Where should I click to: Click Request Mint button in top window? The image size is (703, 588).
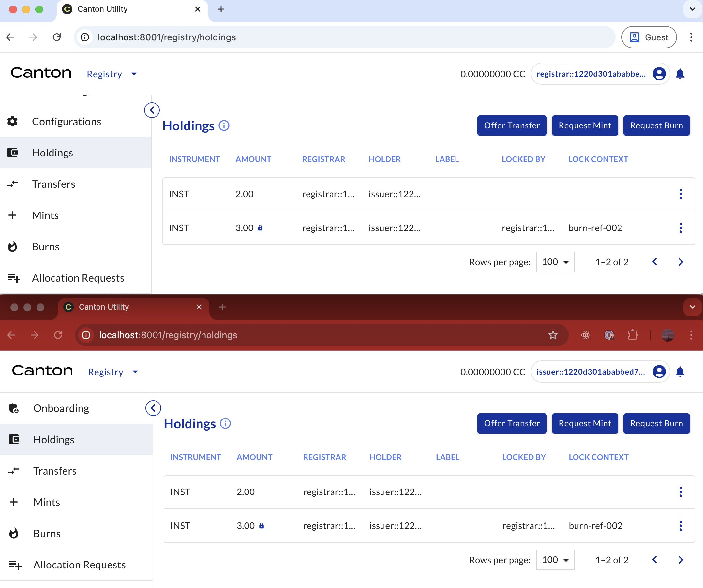click(585, 125)
